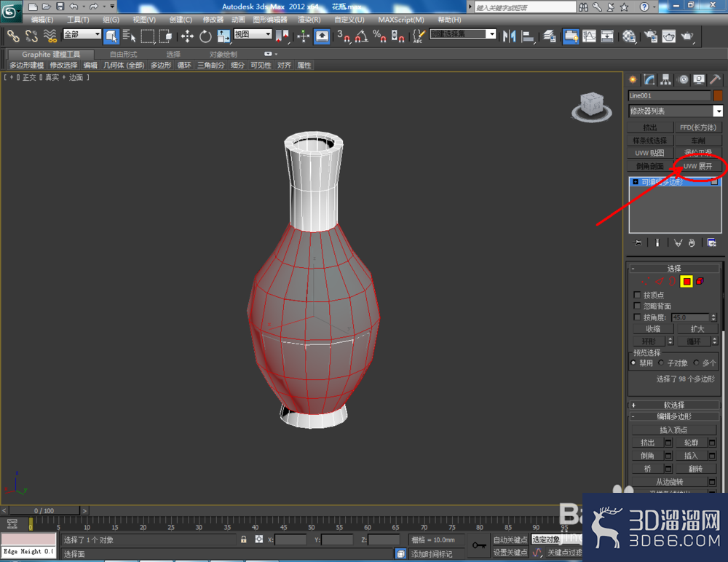Expand 可编辑多边形 in modifier stack
The width and height of the screenshot is (728, 562).
(x=636, y=182)
